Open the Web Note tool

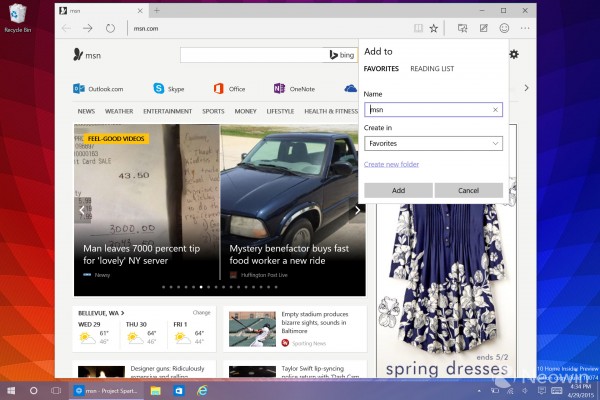coord(484,28)
